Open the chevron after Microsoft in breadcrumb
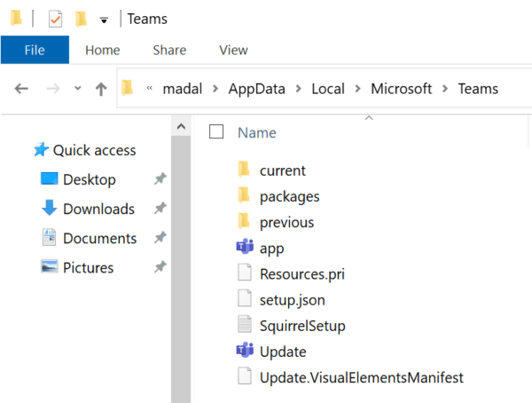This screenshot has width=532, height=403. [445, 89]
